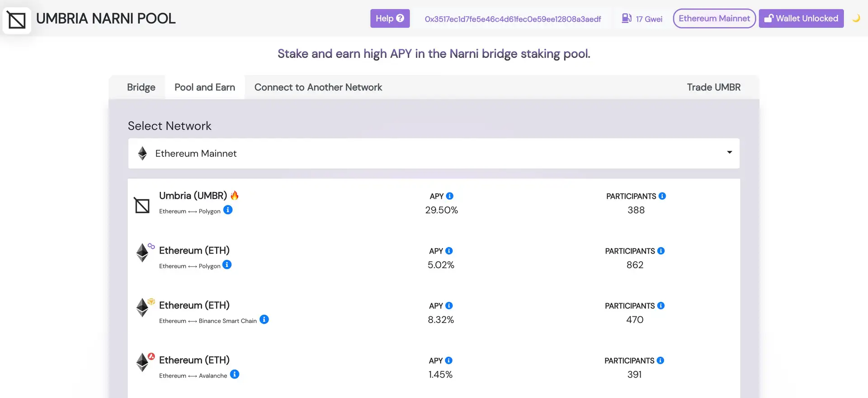Screen dimensions: 868x398
Task: Click the info icon beside the Avalanche route
Action: coord(235,375)
